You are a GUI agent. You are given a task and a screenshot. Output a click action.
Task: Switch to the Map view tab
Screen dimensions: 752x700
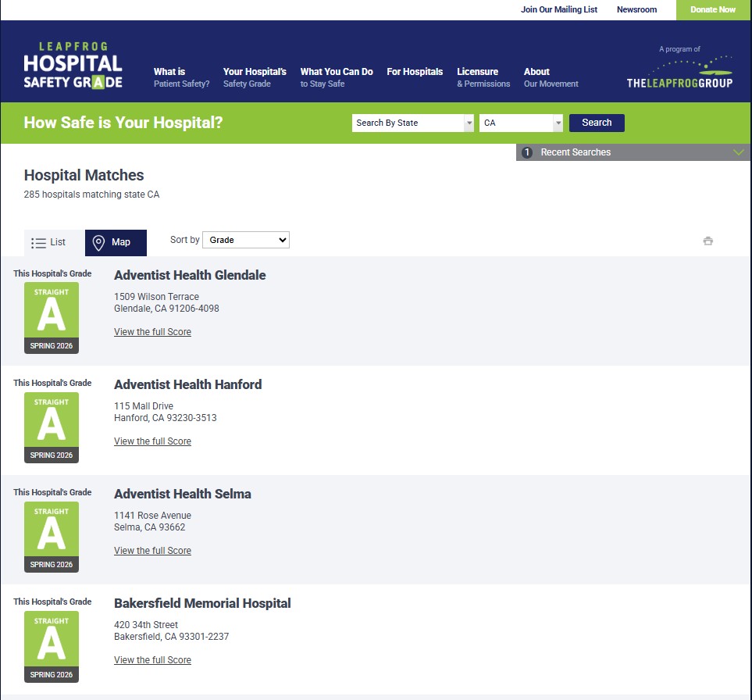coord(116,242)
